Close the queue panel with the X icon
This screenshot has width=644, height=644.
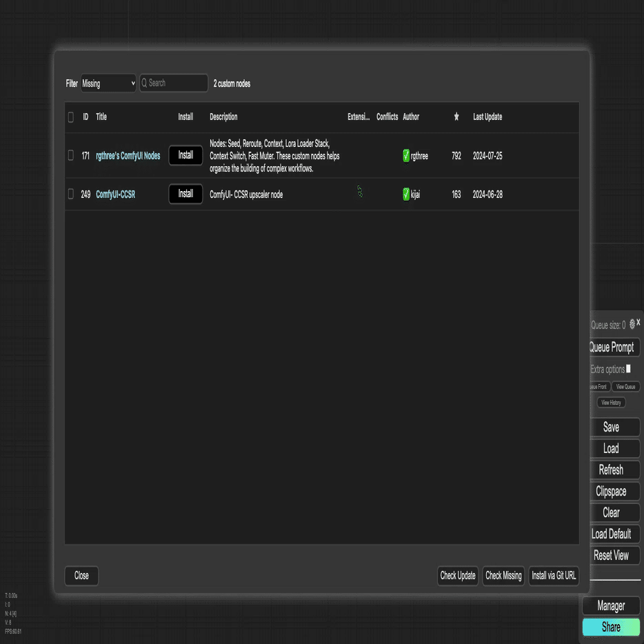tap(638, 323)
